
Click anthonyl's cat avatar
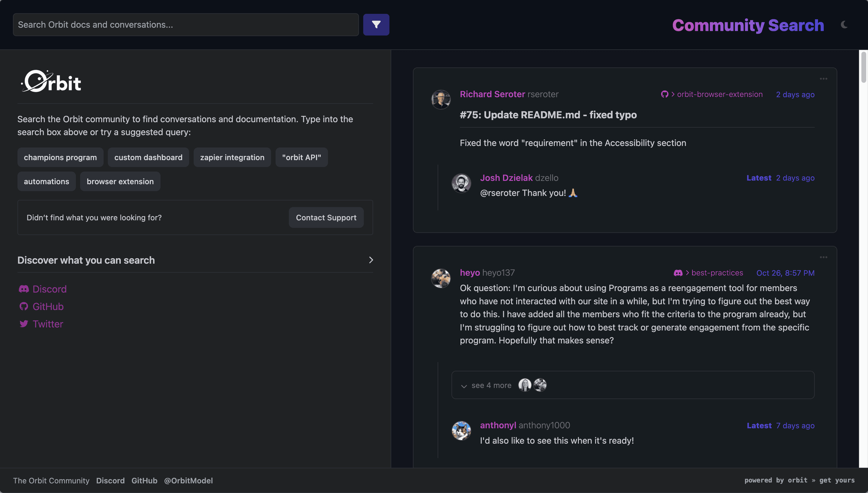click(461, 431)
